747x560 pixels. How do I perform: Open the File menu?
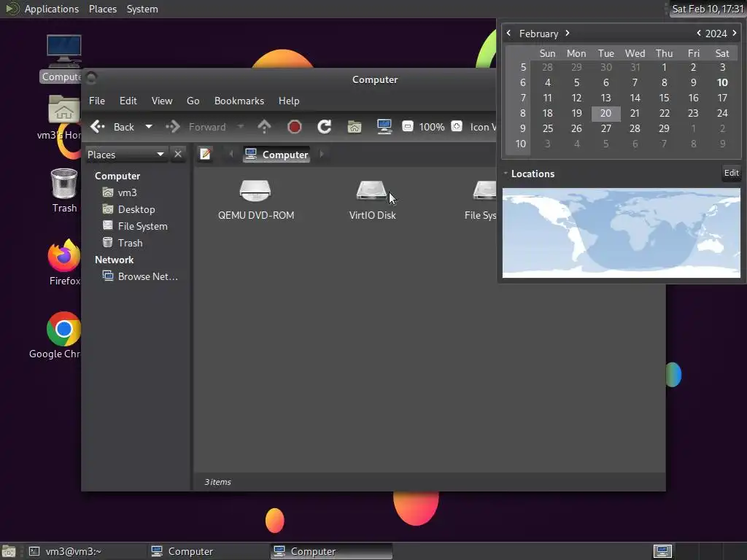click(97, 101)
